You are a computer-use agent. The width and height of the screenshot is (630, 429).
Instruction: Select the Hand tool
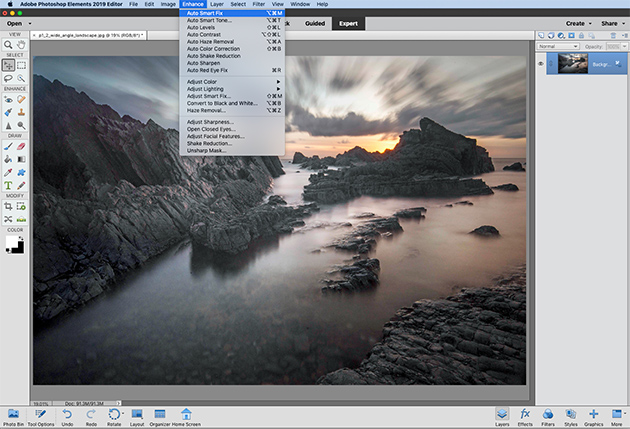pos(21,45)
